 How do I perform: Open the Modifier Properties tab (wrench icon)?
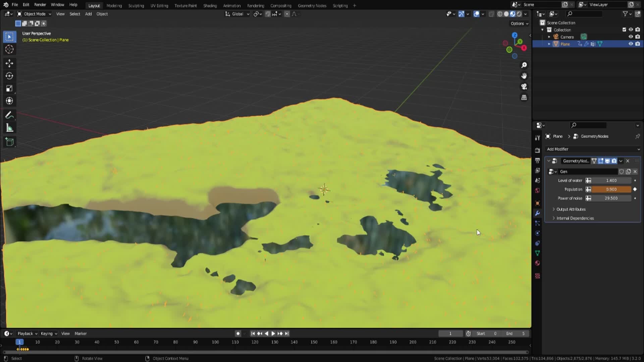pyautogui.click(x=537, y=214)
